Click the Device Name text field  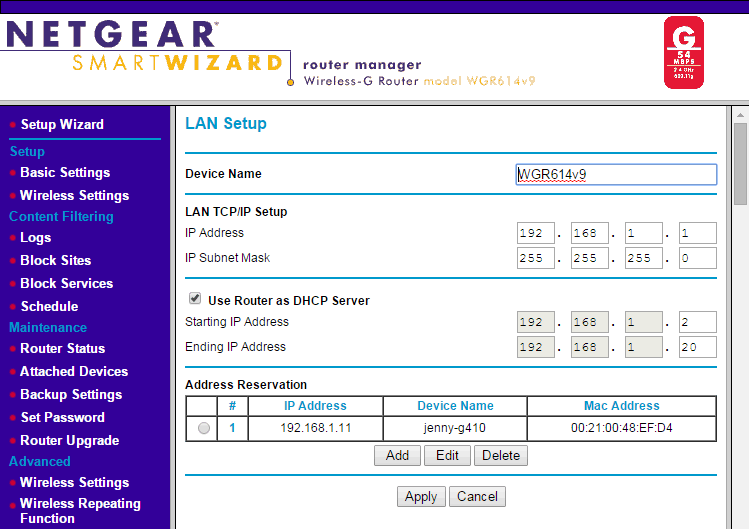[x=616, y=174]
